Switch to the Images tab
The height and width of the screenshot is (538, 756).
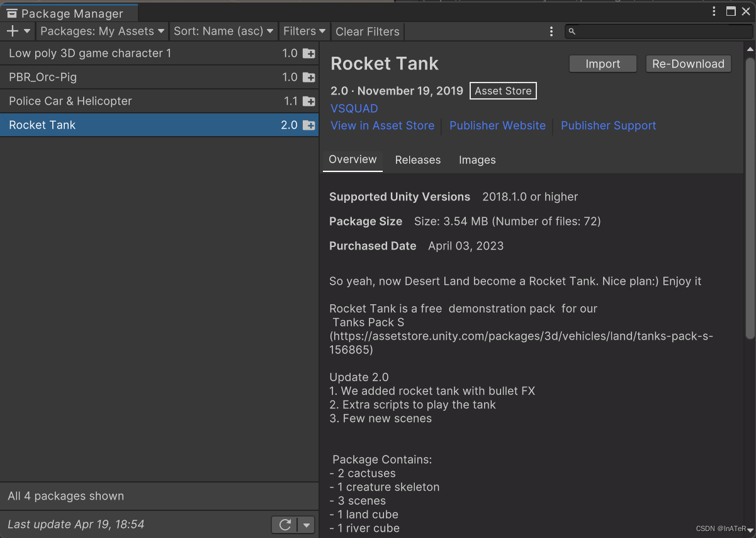[477, 160]
